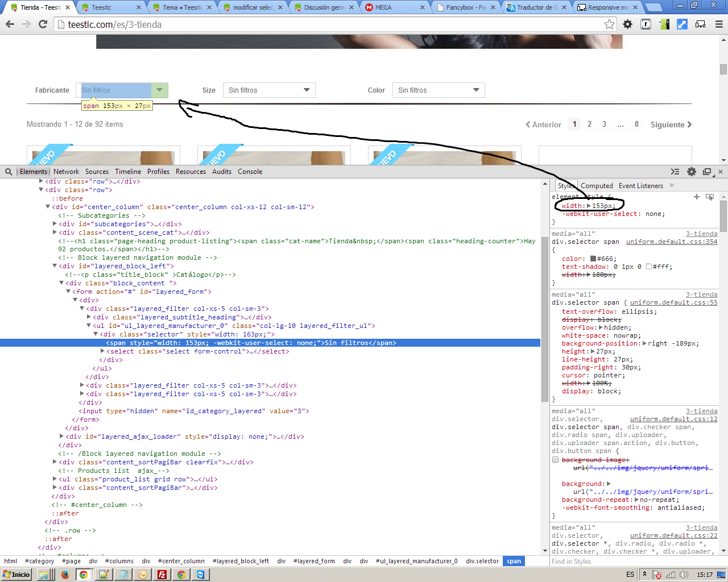Image resolution: width=728 pixels, height=582 pixels.
Task: Expand the div id="layered_ajax_loader" node
Action: point(61,436)
